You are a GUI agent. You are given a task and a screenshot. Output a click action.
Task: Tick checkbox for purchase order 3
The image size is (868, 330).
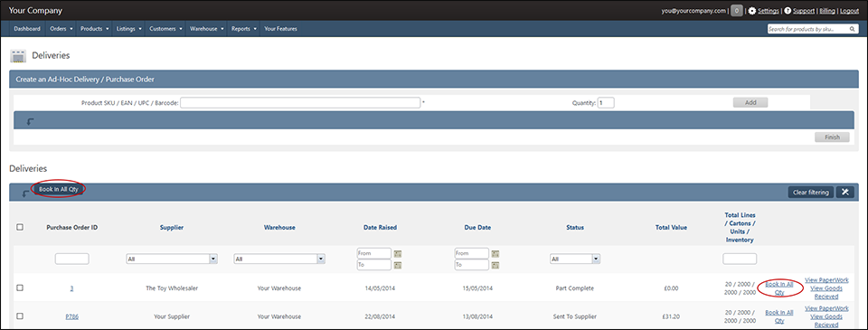click(20, 288)
